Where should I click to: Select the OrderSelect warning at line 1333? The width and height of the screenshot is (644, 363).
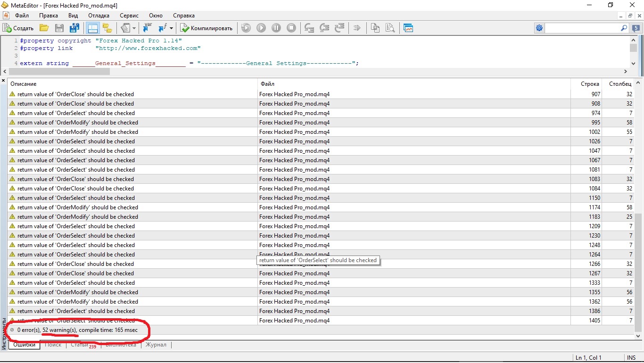pyautogui.click(x=321, y=282)
